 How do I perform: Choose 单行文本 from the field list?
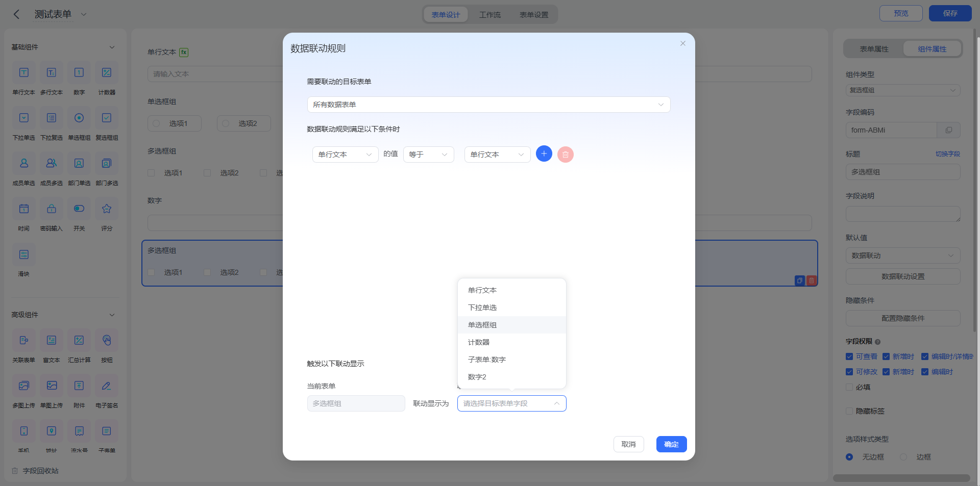point(512,290)
